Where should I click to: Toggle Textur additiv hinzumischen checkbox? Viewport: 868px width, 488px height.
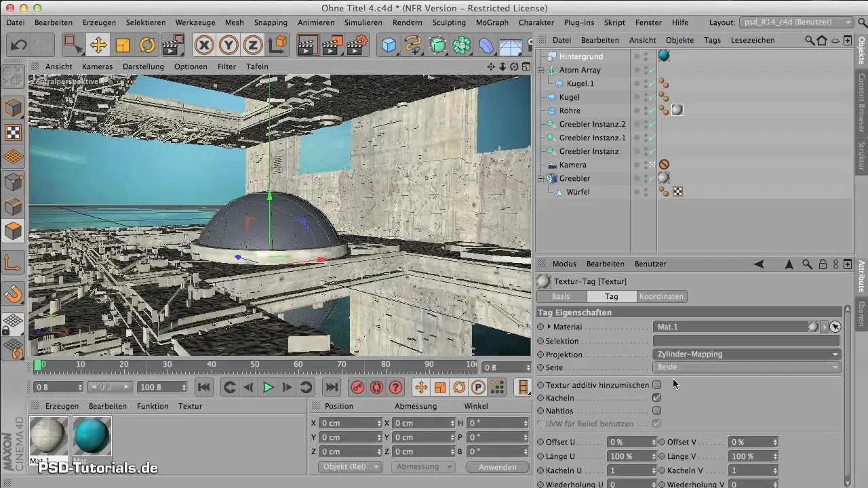[x=656, y=385]
